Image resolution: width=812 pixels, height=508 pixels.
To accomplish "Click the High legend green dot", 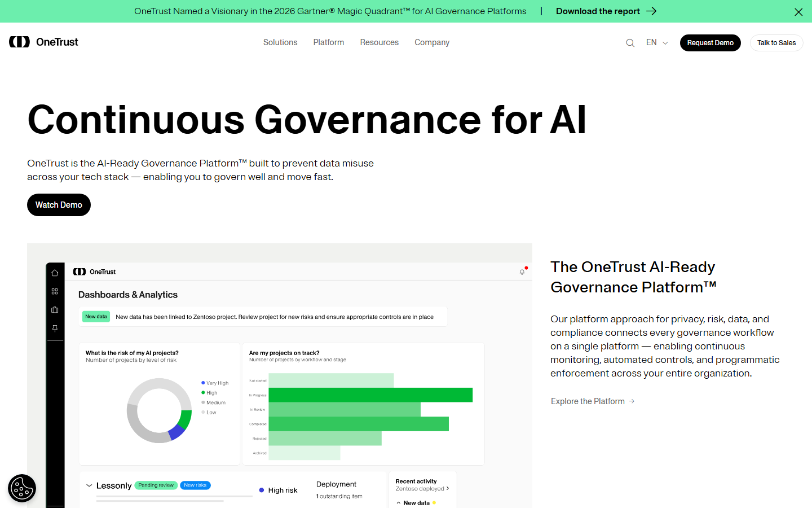I will coord(203,392).
